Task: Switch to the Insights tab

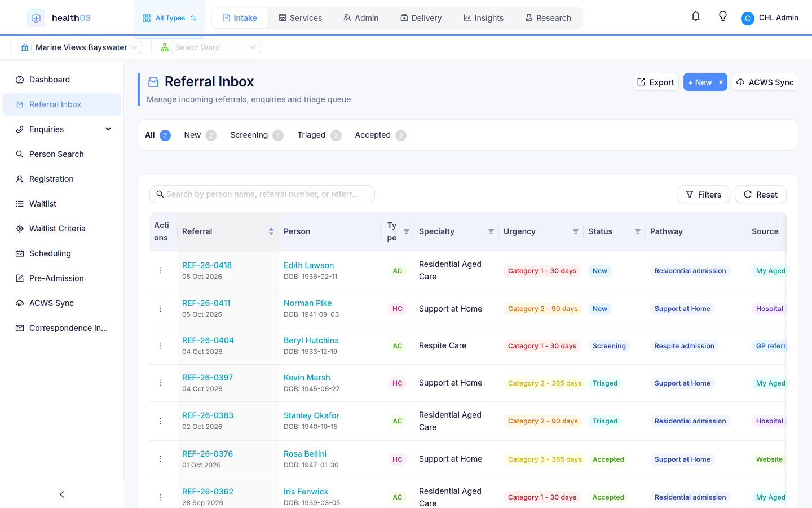Action: pos(483,18)
